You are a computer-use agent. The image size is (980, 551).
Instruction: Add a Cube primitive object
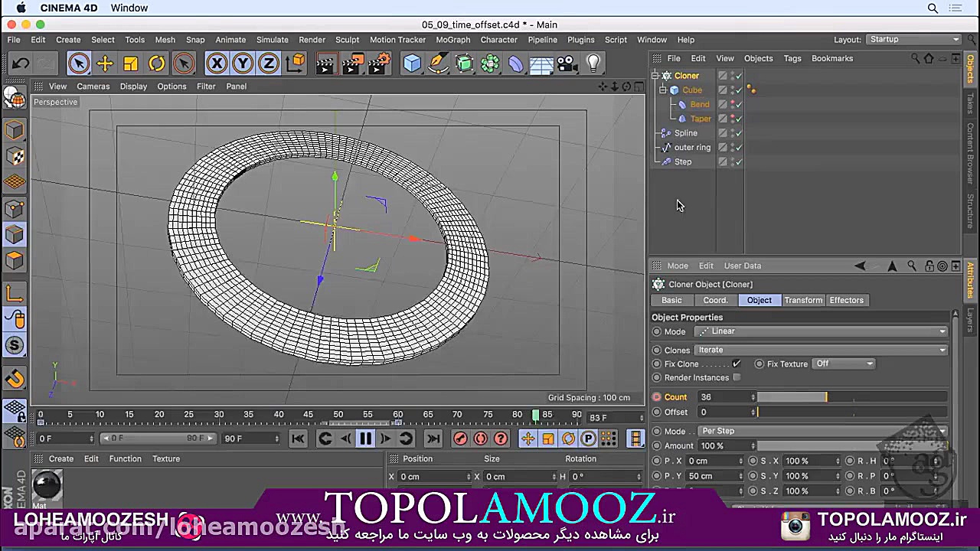click(412, 64)
